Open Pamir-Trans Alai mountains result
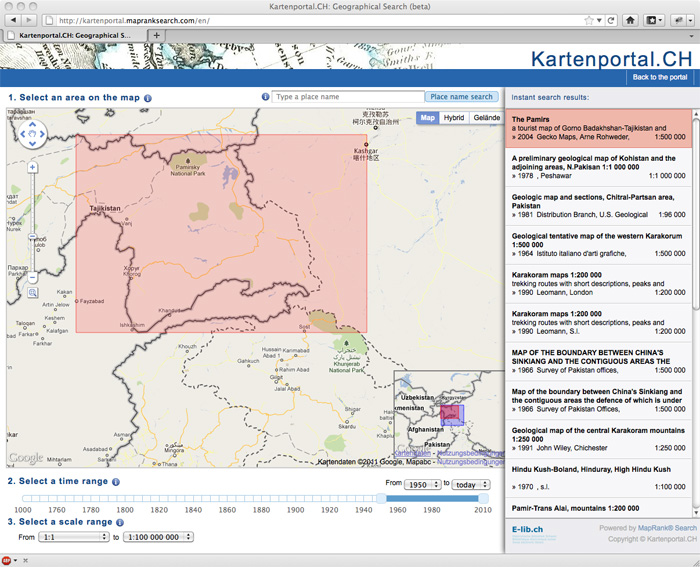 (x=598, y=508)
